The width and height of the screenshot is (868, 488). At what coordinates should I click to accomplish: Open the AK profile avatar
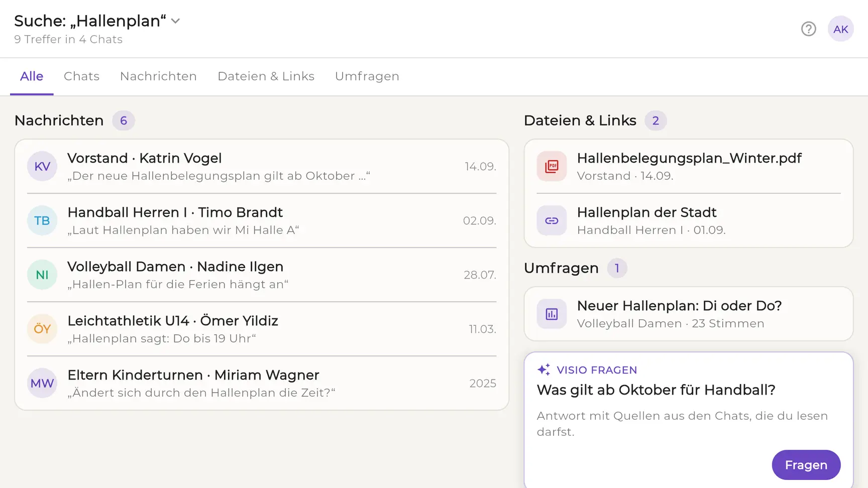[x=840, y=29]
